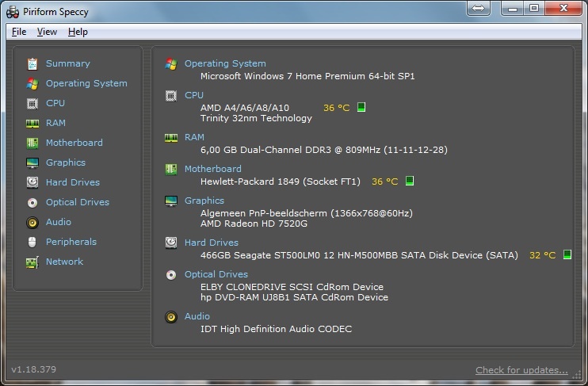588x386 pixels.
Task: Click "AMD Radeon HD 7520G" text
Action: 254,224
